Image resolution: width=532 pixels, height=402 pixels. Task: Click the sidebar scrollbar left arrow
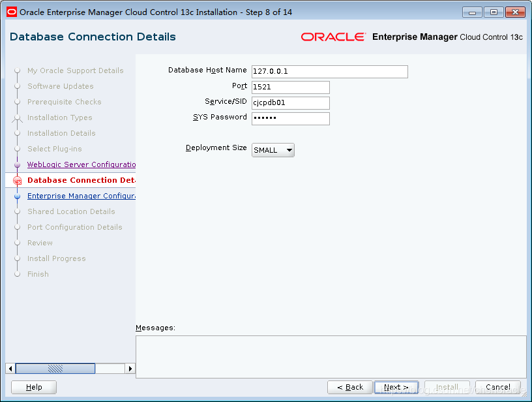click(x=10, y=368)
